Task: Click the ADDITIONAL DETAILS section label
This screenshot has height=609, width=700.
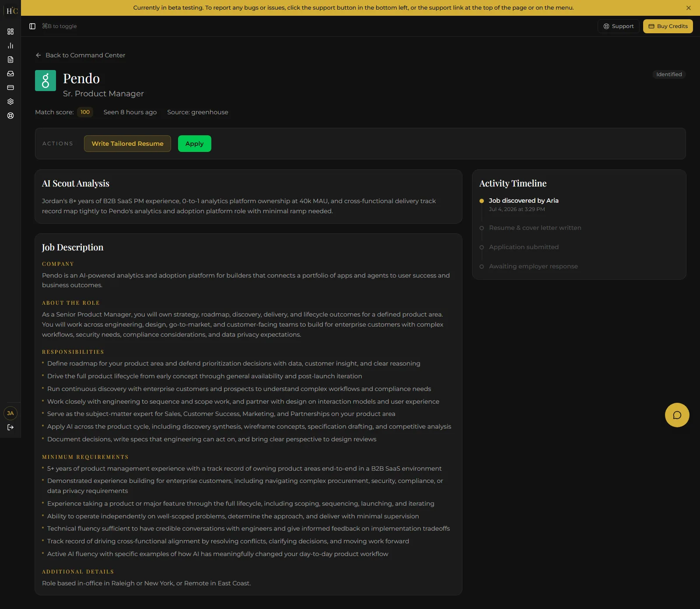Action: pos(78,572)
